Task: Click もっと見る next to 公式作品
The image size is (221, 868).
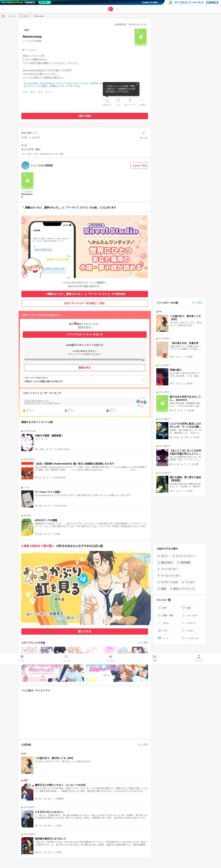Action: pos(143,745)
